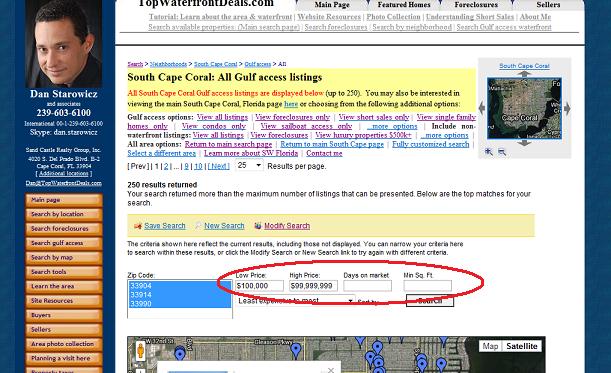This screenshot has height=373, width=611.
Task: Click the zoom-out magnifier icon under the mini map
Action: (502, 152)
